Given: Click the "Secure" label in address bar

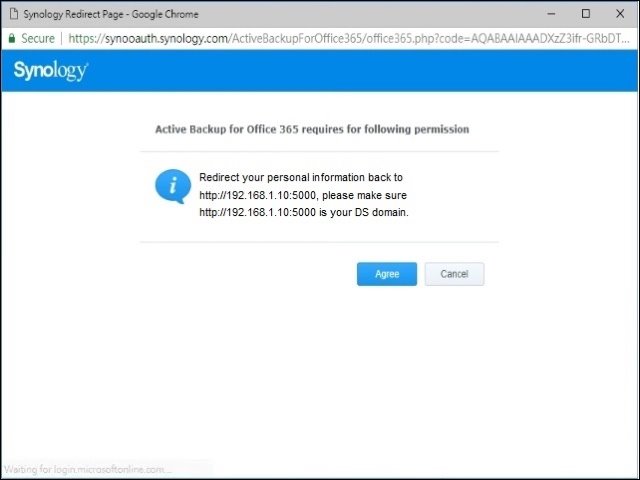Looking at the screenshot, I should tap(38, 38).
